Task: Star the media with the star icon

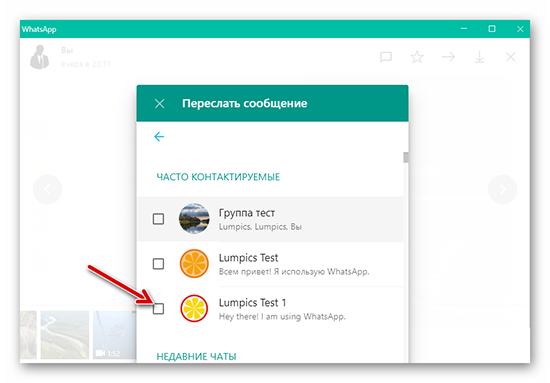Action: [x=417, y=57]
